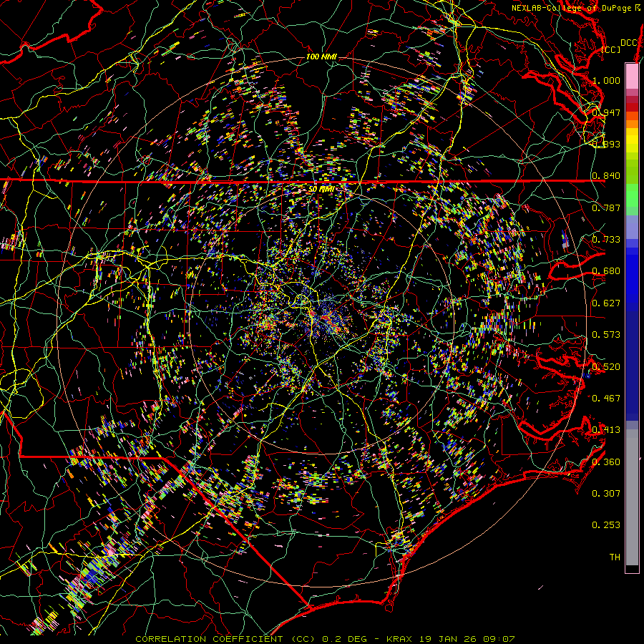The image size is (644, 644).
Task: Pick the olive-green segment of the color bar
Action: (632, 172)
